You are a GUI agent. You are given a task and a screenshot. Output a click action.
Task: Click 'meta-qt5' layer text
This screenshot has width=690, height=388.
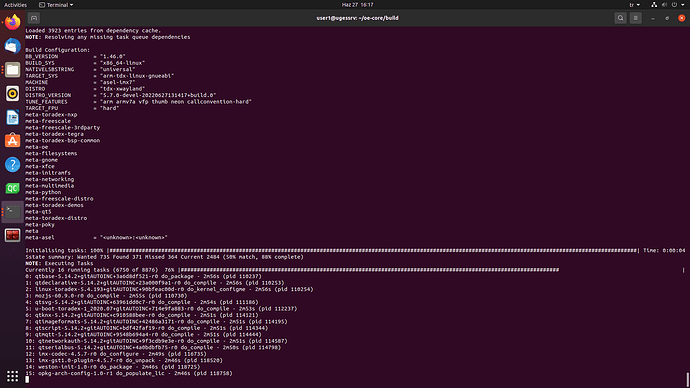click(x=38, y=212)
